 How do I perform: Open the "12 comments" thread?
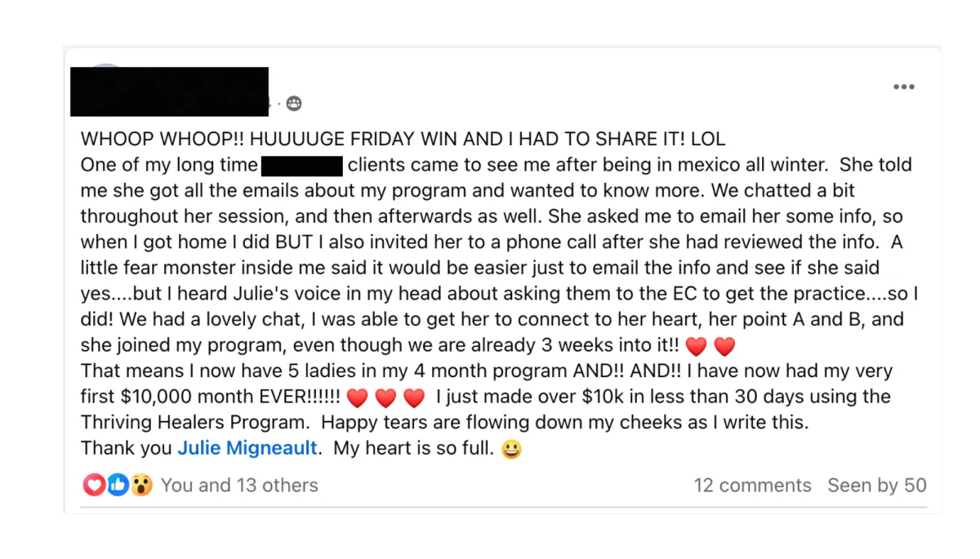point(752,486)
